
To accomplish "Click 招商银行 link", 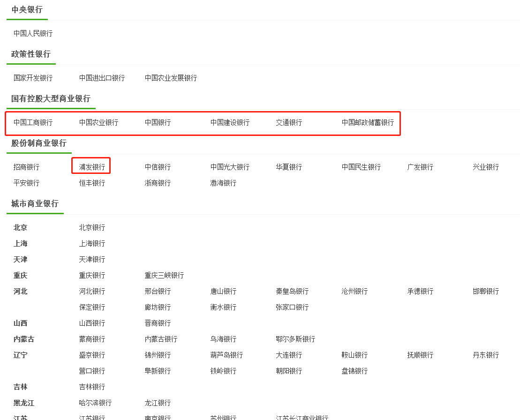I will [26, 167].
